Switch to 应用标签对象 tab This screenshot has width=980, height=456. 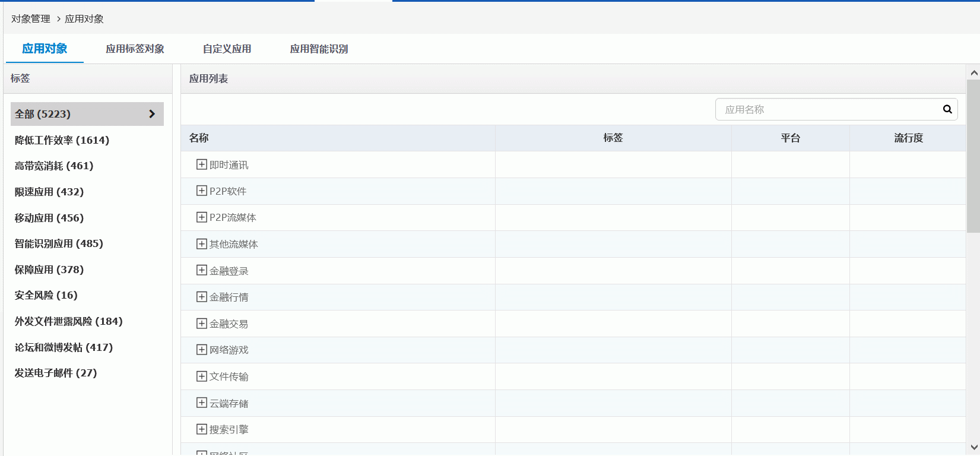pyautogui.click(x=135, y=49)
